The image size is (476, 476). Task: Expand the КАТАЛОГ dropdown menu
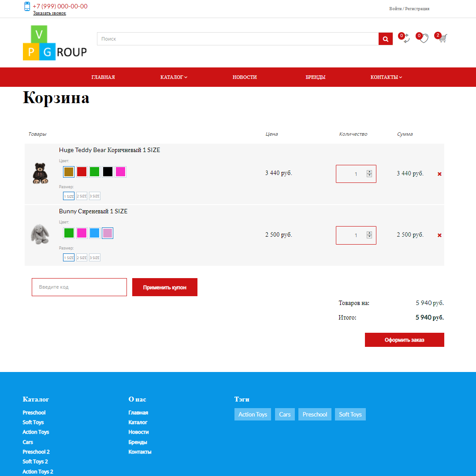pyautogui.click(x=174, y=77)
